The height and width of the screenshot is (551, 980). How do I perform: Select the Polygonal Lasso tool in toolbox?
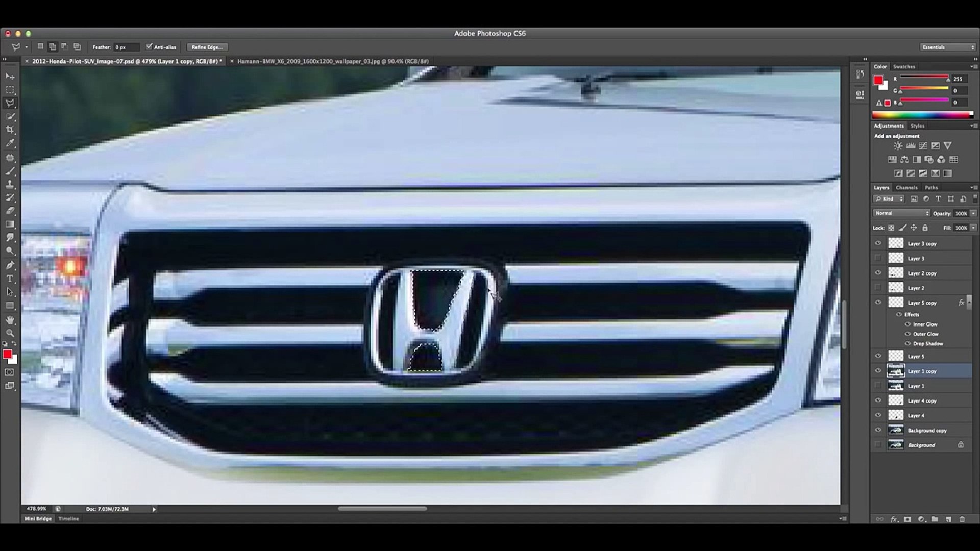(x=10, y=103)
